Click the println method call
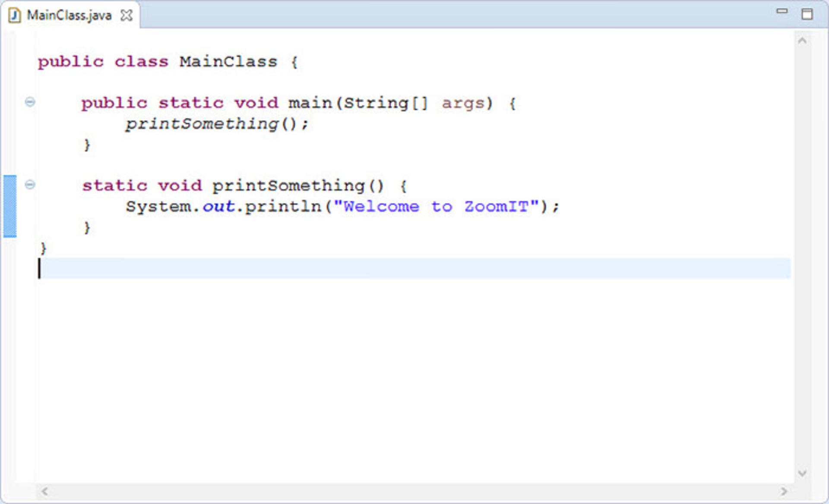This screenshot has height=504, width=829. [284, 207]
